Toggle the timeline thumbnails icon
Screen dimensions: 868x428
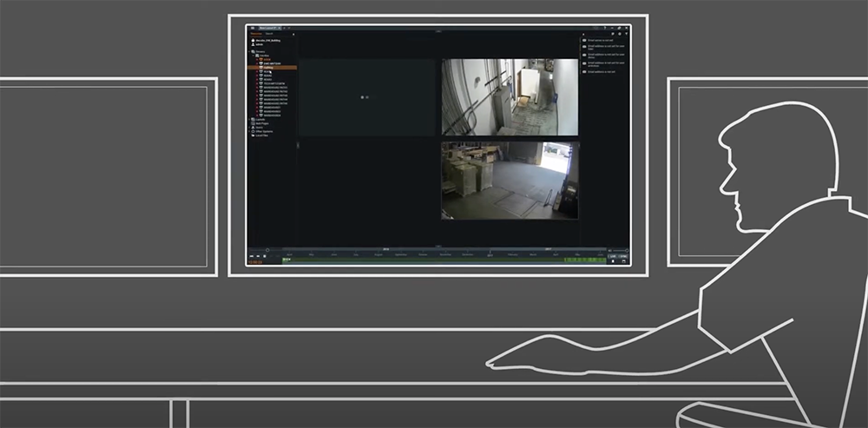[613, 261]
